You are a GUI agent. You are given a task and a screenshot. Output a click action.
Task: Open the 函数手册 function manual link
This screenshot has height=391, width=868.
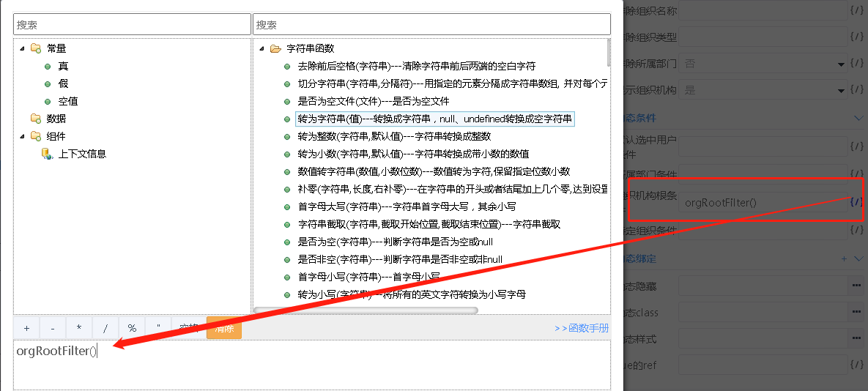[582, 329]
